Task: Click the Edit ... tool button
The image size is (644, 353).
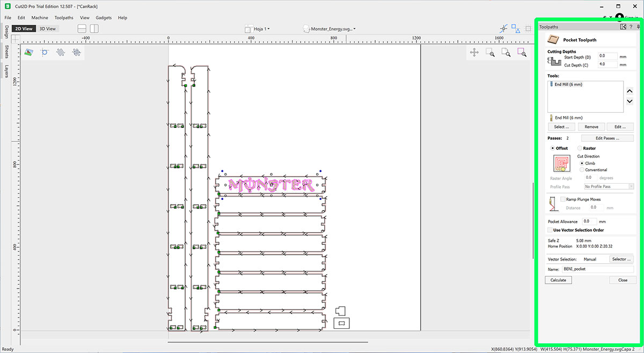Action: click(620, 127)
